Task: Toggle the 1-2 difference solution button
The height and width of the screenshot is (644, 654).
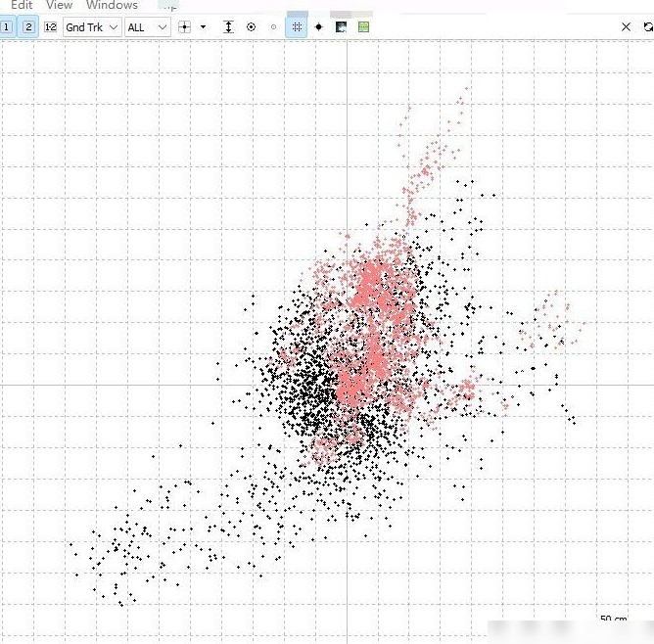Action: tap(51, 27)
